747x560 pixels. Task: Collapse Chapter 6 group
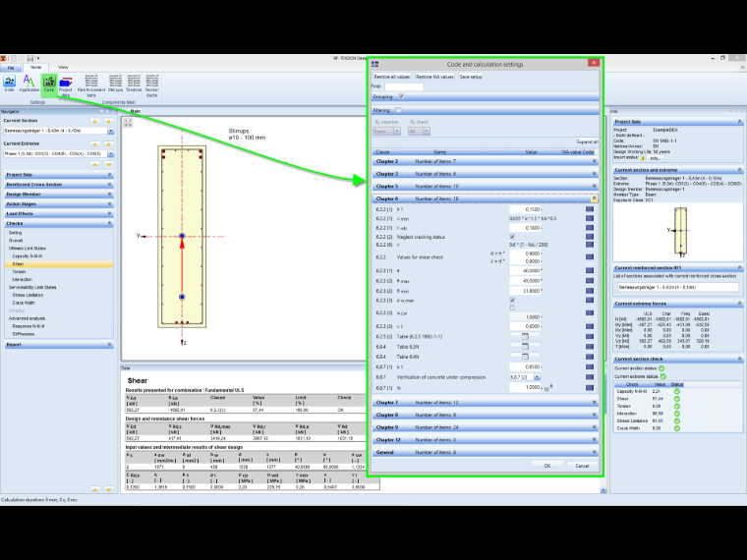pyautogui.click(x=594, y=198)
